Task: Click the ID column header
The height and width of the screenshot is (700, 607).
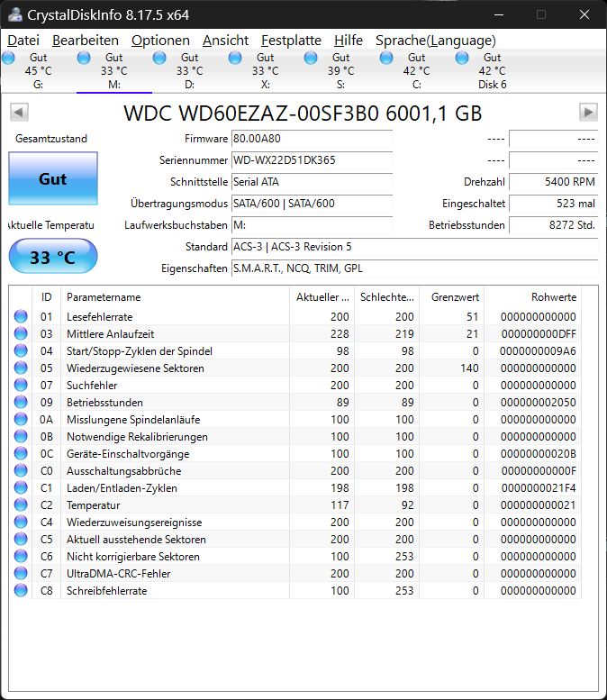Action: pos(47,297)
